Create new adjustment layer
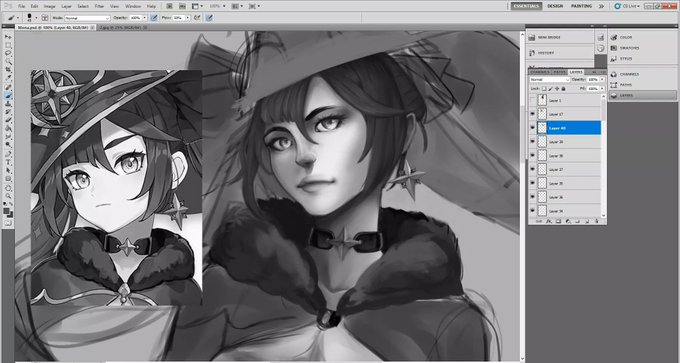 568,221
